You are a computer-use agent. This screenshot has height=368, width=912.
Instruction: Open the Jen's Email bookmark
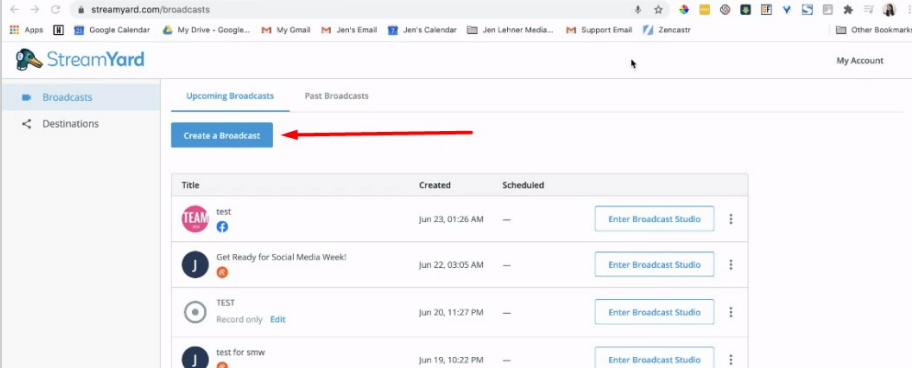[x=349, y=30]
